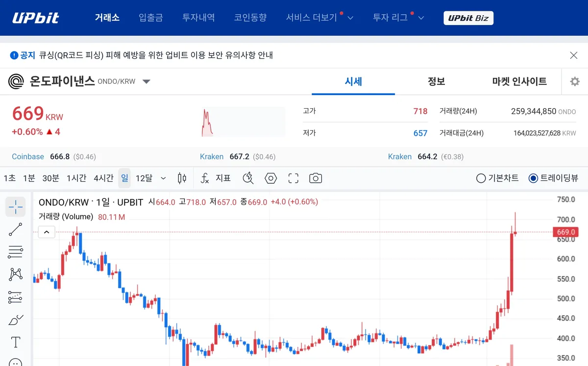Select the brush drawing tool

(16, 320)
